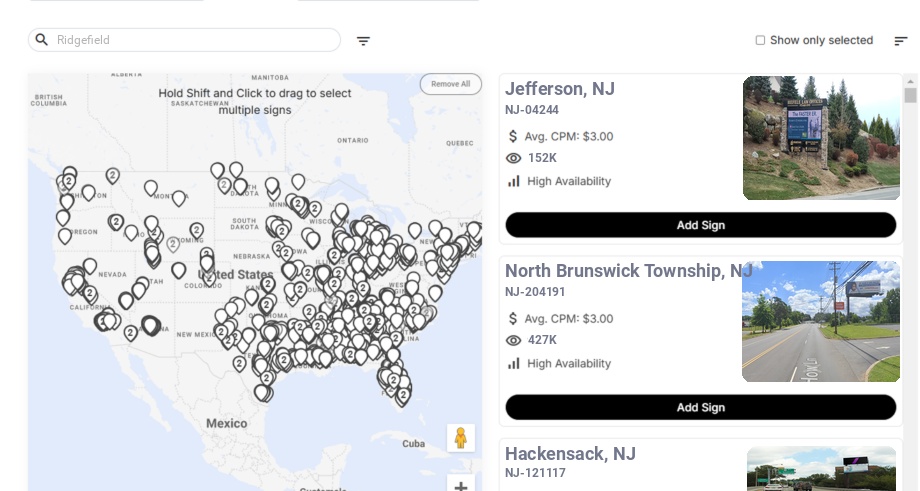The height and width of the screenshot is (491, 920).
Task: Open the North Brunswick billboard photo
Action: point(821,321)
